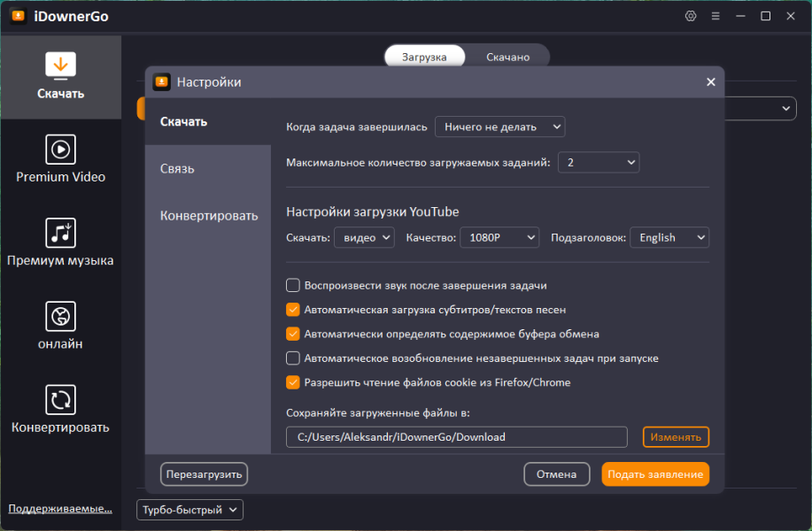Open the maximum download tasks dropdown
Viewport: 812px width, 531px height.
[x=599, y=163]
